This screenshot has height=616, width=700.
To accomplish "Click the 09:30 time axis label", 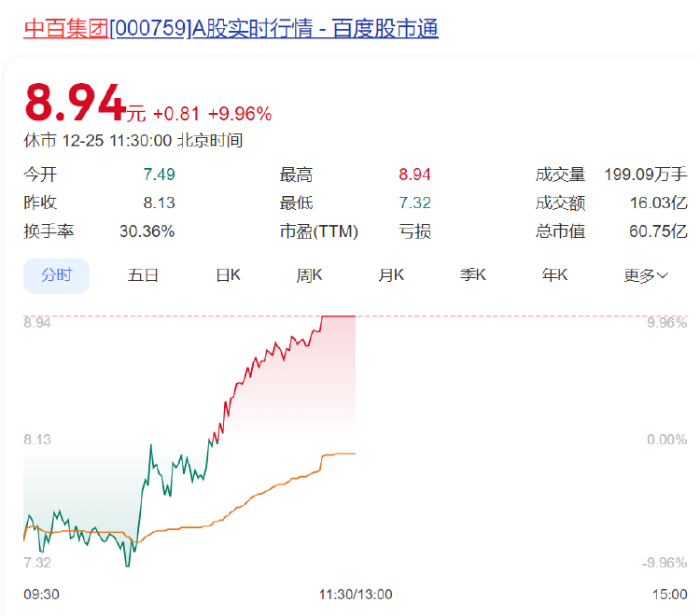I will tap(41, 595).
